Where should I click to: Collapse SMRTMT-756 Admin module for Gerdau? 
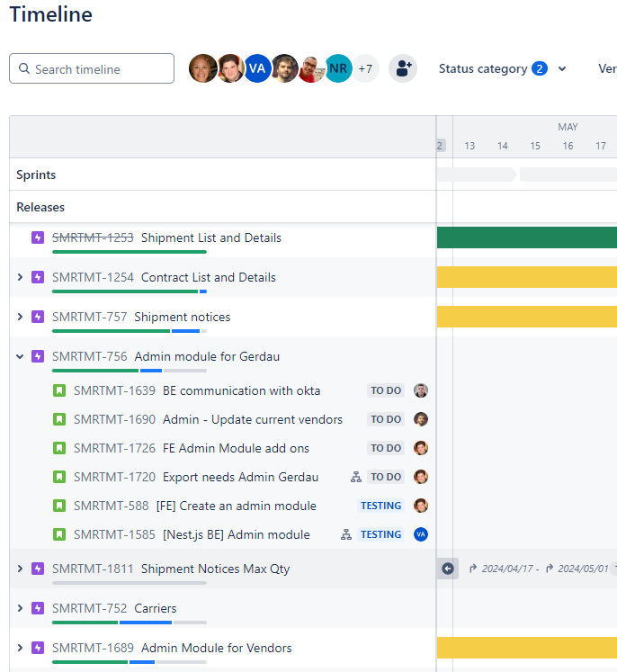pyautogui.click(x=20, y=356)
